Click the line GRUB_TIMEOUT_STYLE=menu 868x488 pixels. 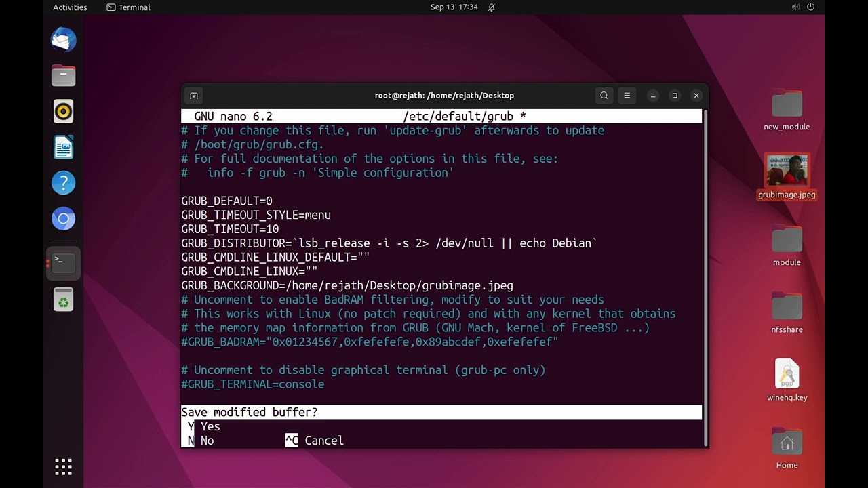point(256,215)
